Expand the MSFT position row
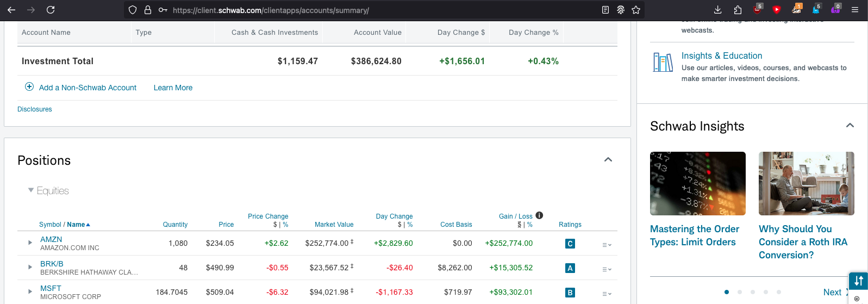 (30, 291)
